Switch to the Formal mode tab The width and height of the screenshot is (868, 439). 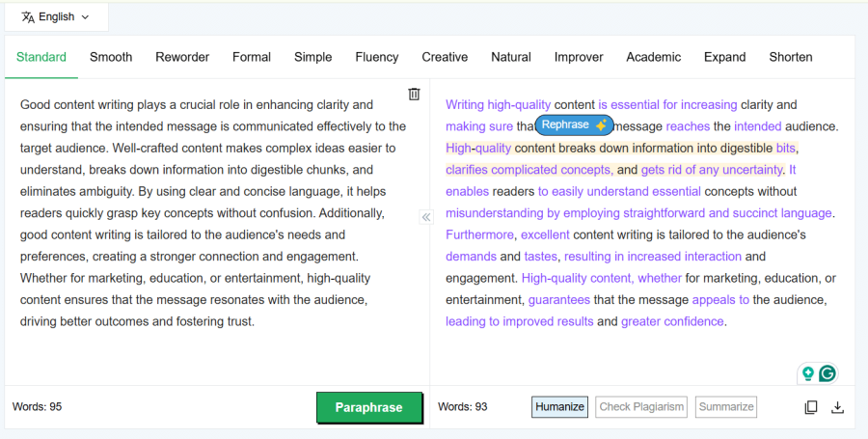(252, 57)
